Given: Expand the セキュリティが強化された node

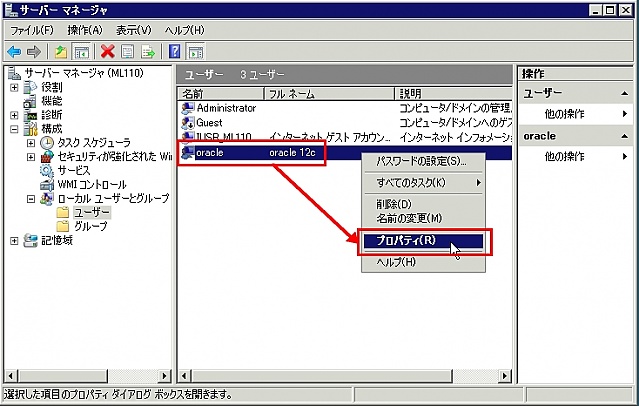Looking at the screenshot, I should (x=31, y=157).
